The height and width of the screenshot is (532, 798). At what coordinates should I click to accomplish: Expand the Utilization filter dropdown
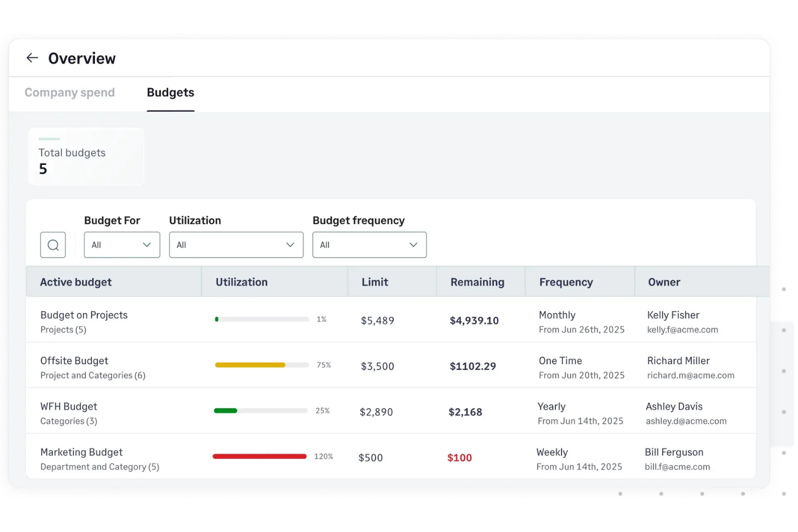[x=236, y=245]
